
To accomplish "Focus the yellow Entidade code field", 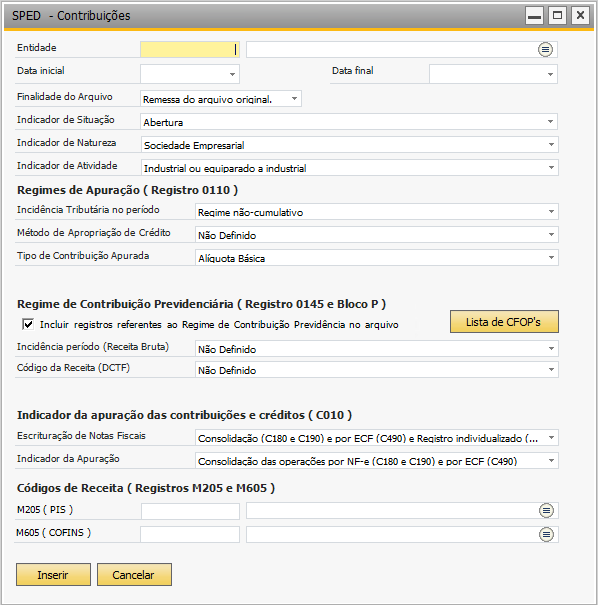I will [x=190, y=49].
